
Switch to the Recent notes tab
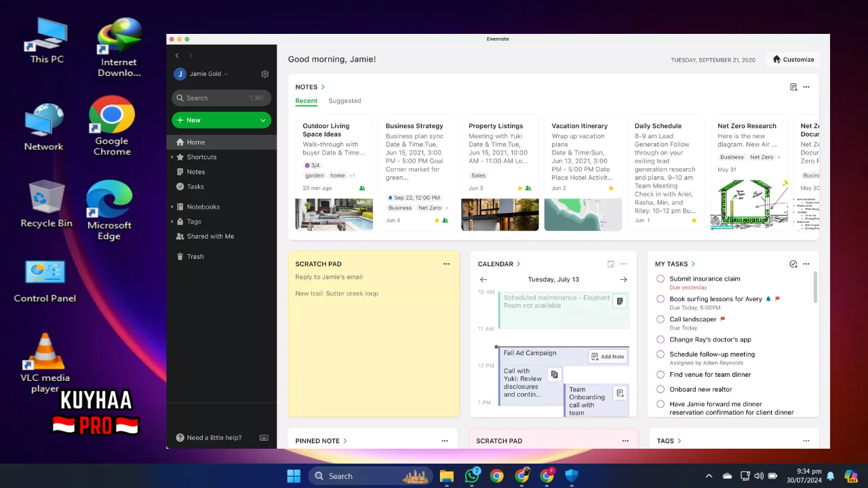coord(306,101)
